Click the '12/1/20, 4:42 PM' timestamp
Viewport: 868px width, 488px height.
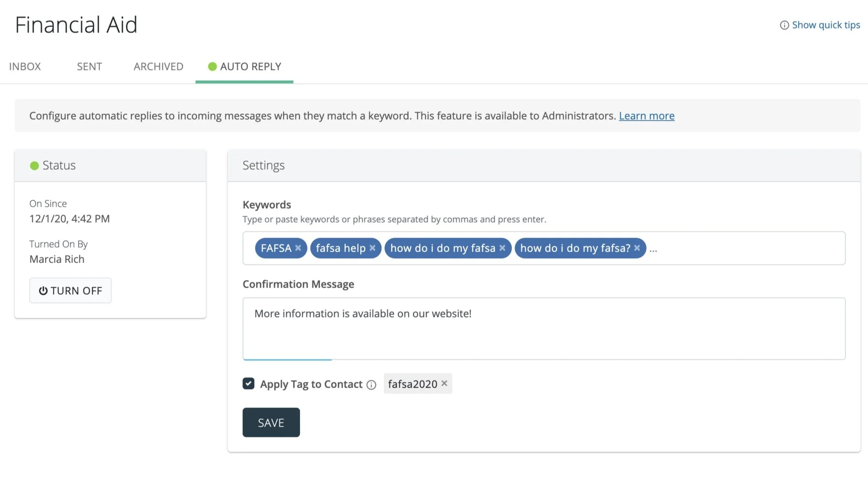(69, 219)
